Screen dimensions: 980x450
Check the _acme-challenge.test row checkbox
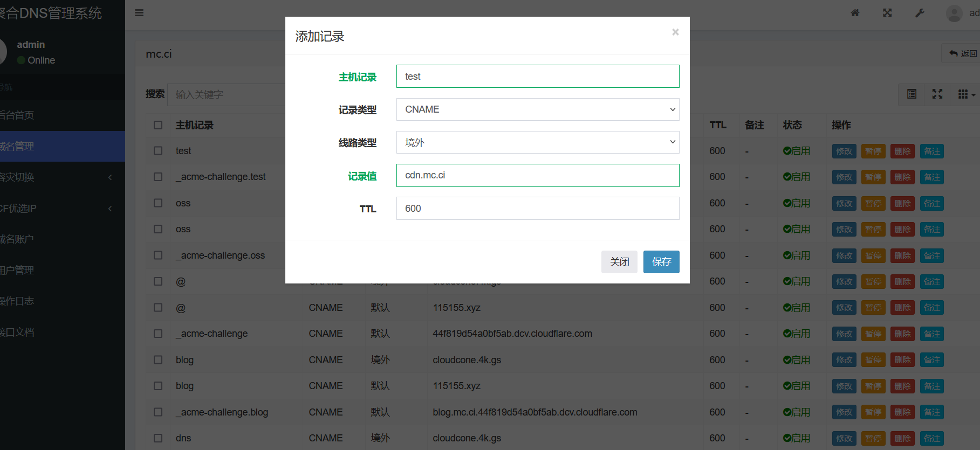(158, 177)
